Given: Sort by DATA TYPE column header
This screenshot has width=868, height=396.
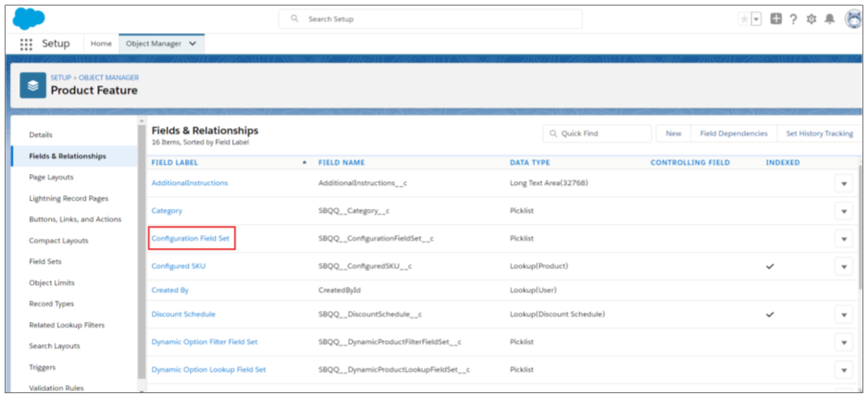Looking at the screenshot, I should click(x=529, y=162).
